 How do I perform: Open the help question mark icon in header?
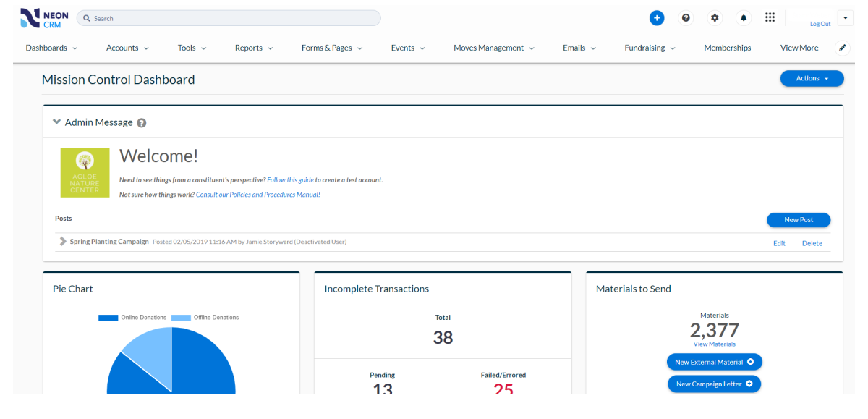point(686,18)
